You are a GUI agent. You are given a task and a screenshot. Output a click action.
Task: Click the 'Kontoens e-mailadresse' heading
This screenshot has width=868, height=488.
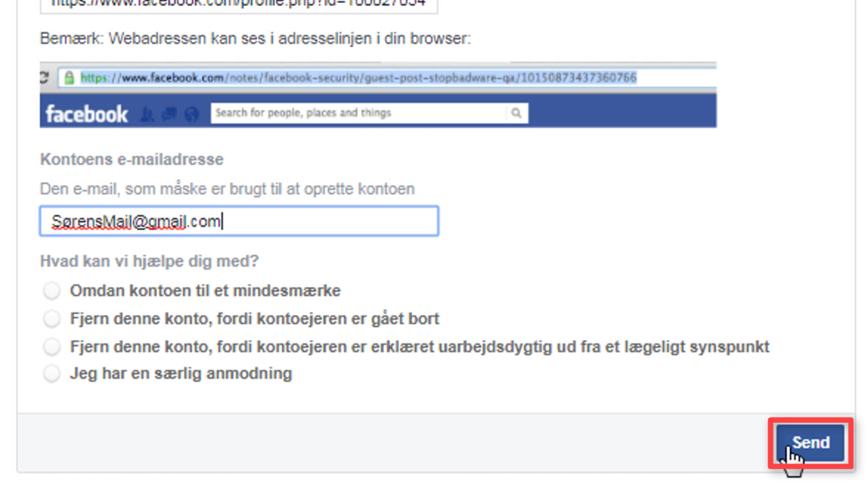(x=132, y=160)
